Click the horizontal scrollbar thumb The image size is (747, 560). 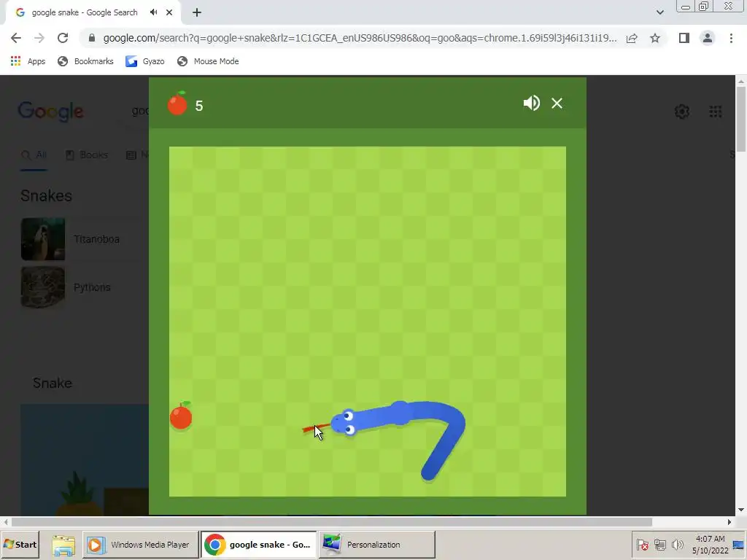pyautogui.click(x=332, y=522)
